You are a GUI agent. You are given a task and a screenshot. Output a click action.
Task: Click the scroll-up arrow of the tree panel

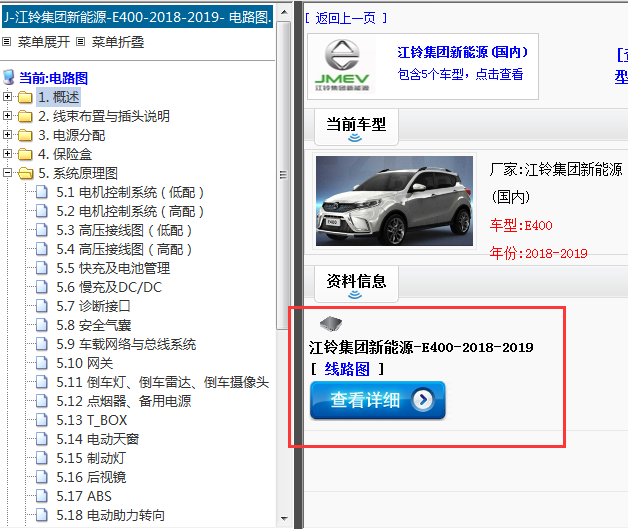[284, 12]
